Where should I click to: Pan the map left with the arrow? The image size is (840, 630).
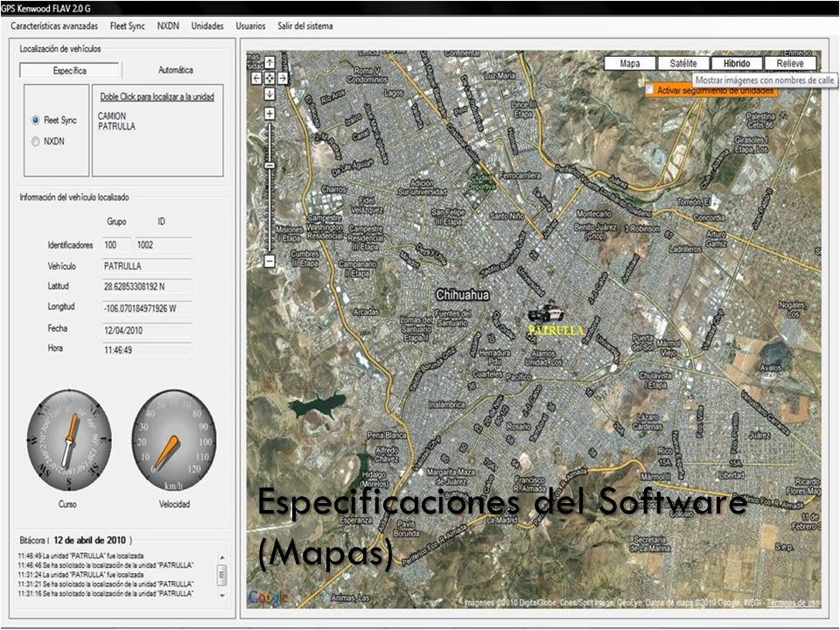(256, 78)
